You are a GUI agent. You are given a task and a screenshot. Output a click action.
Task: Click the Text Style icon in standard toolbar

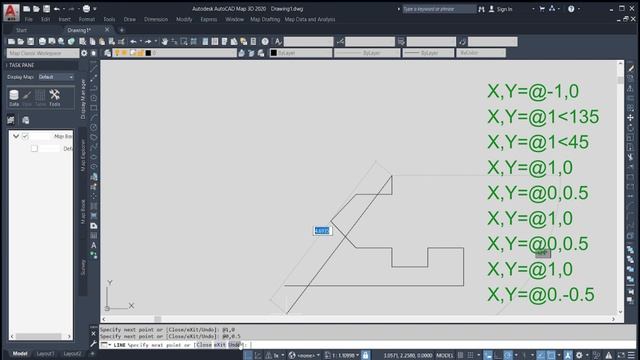278,41
